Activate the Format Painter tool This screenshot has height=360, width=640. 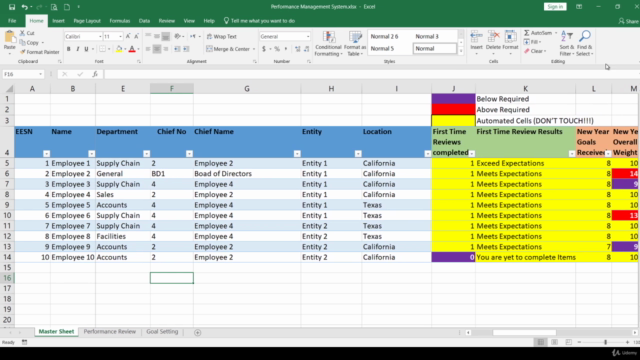(40, 52)
